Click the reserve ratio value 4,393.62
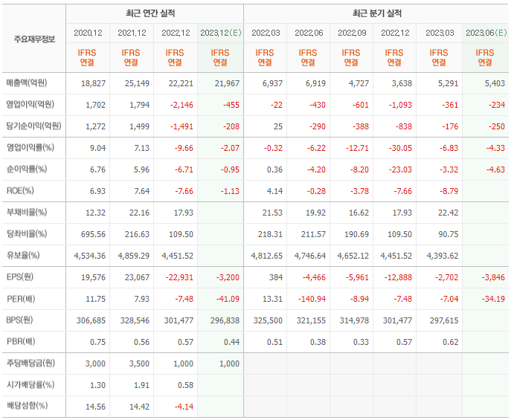The image size is (514, 420). (x=443, y=256)
